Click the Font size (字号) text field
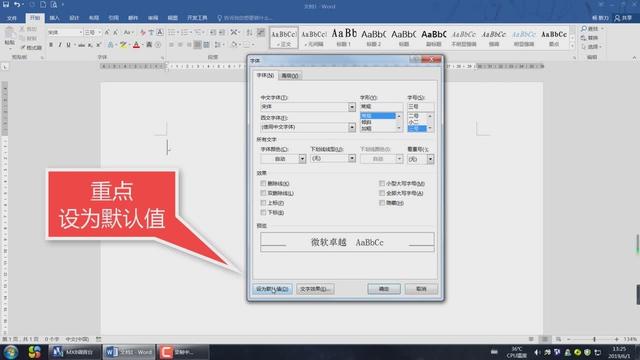The image size is (640, 360). tap(420, 107)
